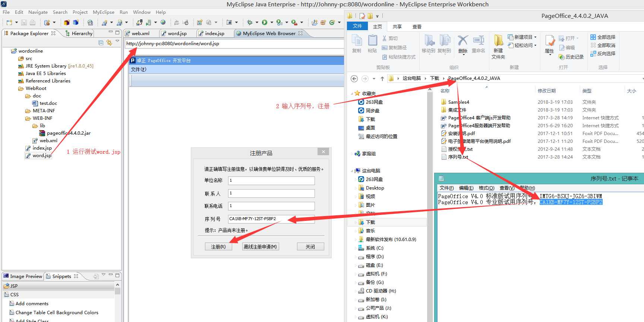The height and width of the screenshot is (322, 644).
Task: Click the browser URL address field
Action: pos(234,44)
